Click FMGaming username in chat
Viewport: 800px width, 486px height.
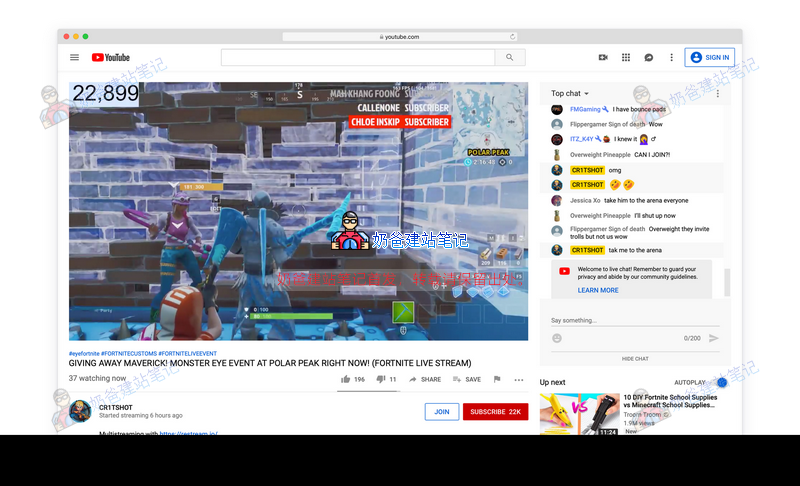585,109
